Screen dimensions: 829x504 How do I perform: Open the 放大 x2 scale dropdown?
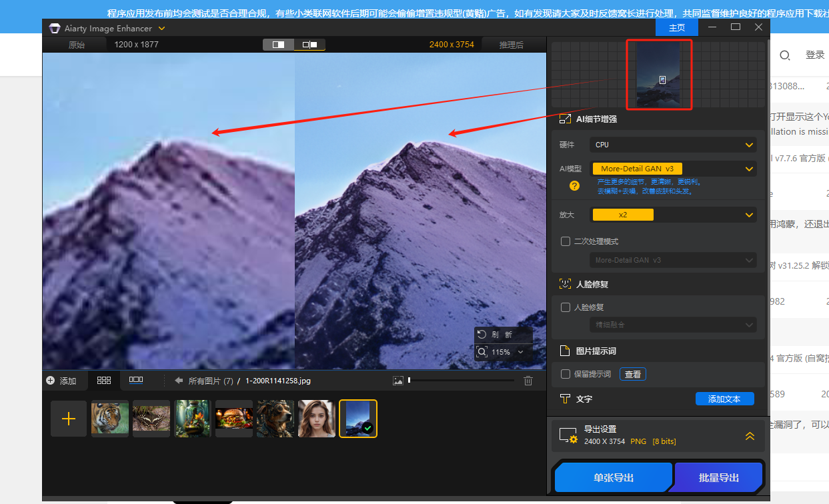coord(674,215)
